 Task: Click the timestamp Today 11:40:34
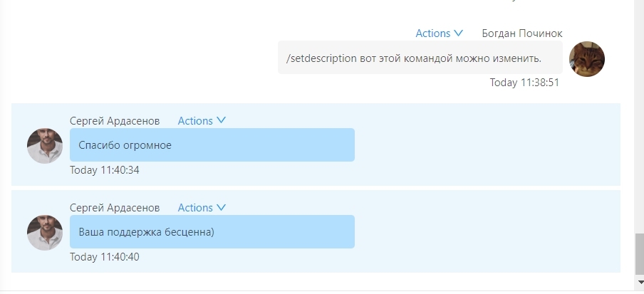[x=105, y=170]
